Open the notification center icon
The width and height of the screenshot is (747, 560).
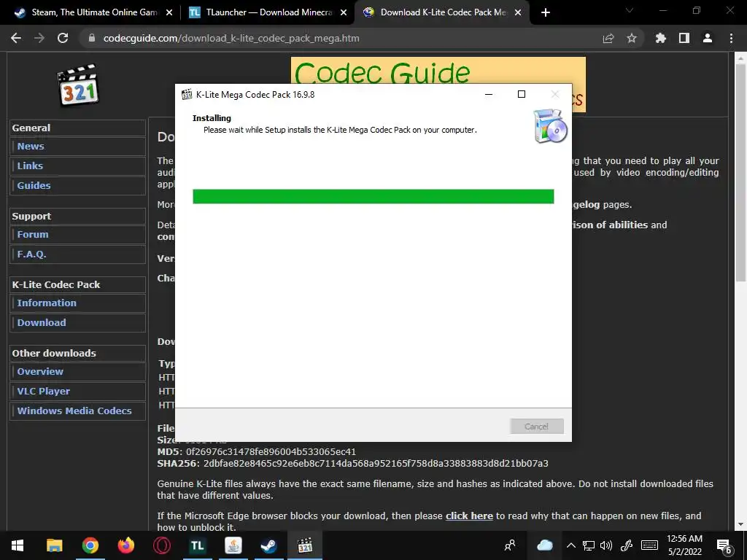[x=724, y=545]
